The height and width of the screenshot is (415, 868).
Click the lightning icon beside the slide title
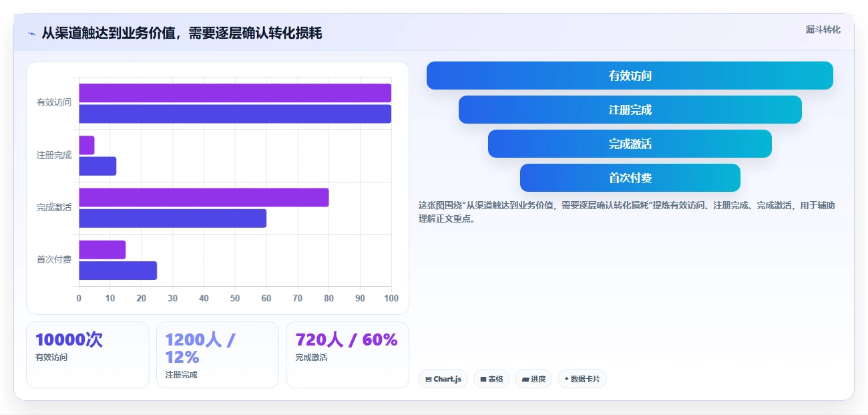point(31,33)
